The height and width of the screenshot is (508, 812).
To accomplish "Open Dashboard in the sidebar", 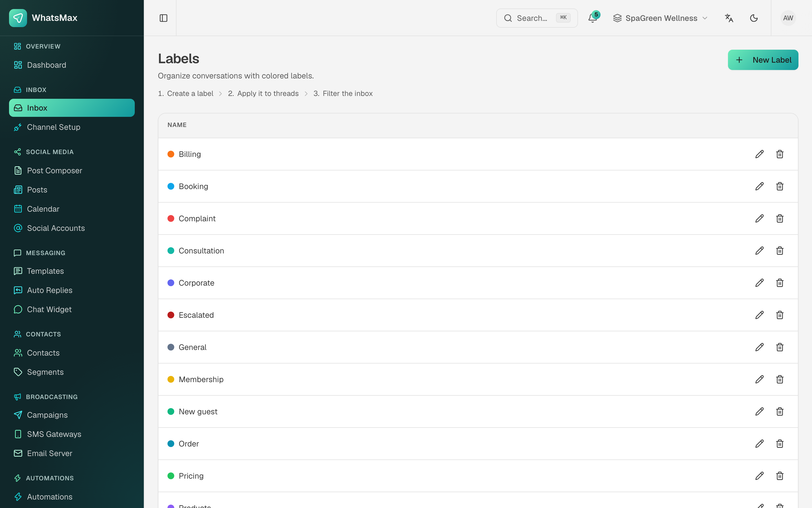I will tap(72, 65).
